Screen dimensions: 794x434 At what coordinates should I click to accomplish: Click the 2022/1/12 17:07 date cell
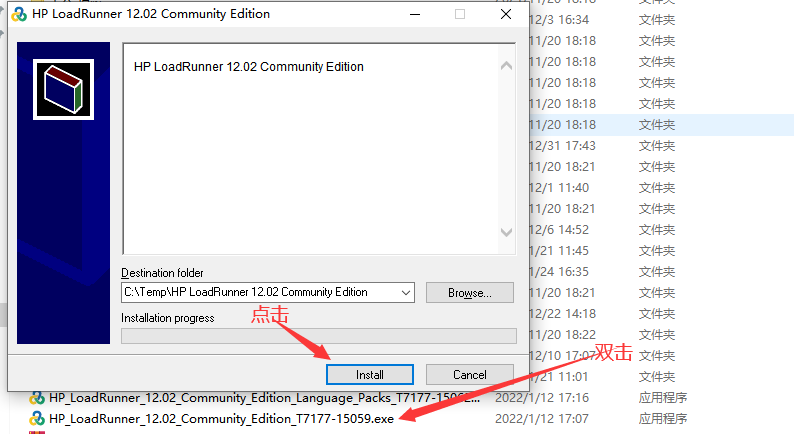click(x=541, y=419)
